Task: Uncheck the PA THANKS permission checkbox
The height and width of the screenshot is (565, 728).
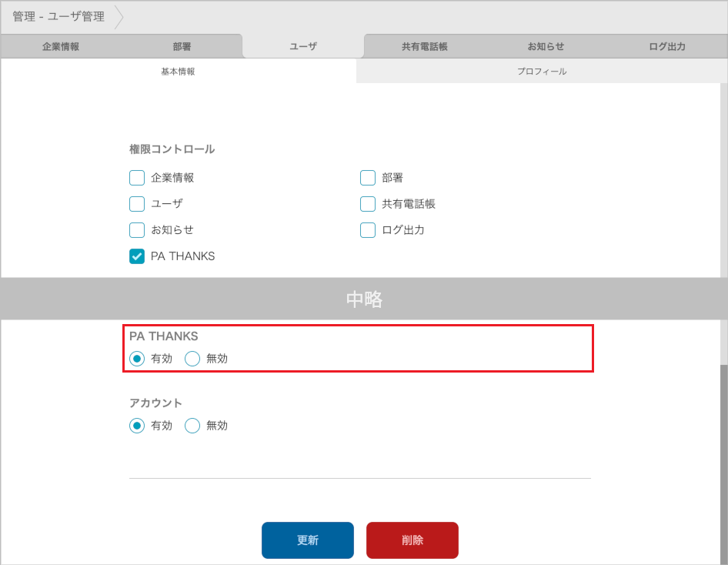Action: [x=137, y=256]
